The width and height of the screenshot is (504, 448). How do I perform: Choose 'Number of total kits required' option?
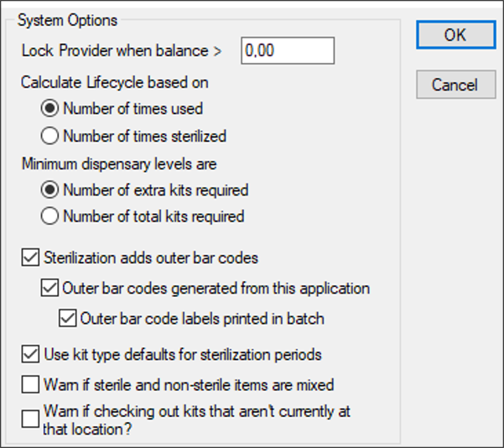(49, 216)
